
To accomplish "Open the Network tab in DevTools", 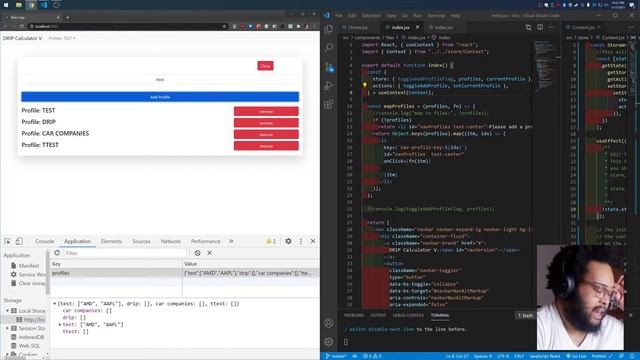I will click(171, 241).
